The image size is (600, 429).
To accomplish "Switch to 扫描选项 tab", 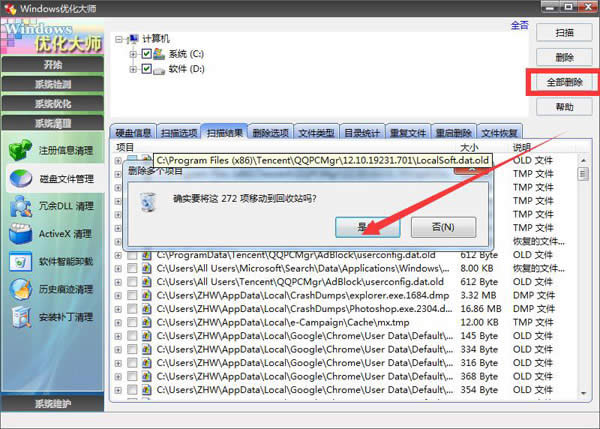I will click(x=179, y=132).
